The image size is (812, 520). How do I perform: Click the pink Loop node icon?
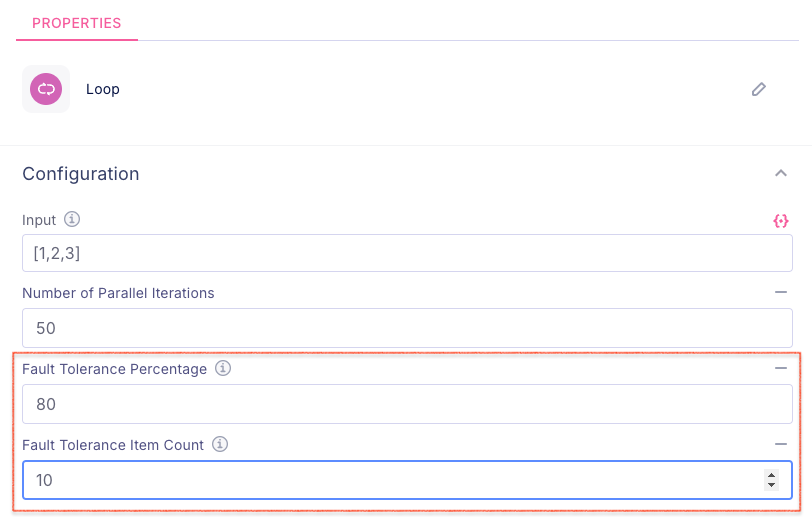pos(46,89)
